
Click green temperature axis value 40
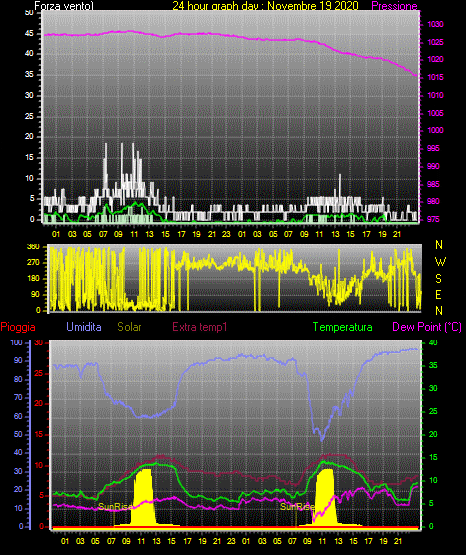tap(433, 342)
